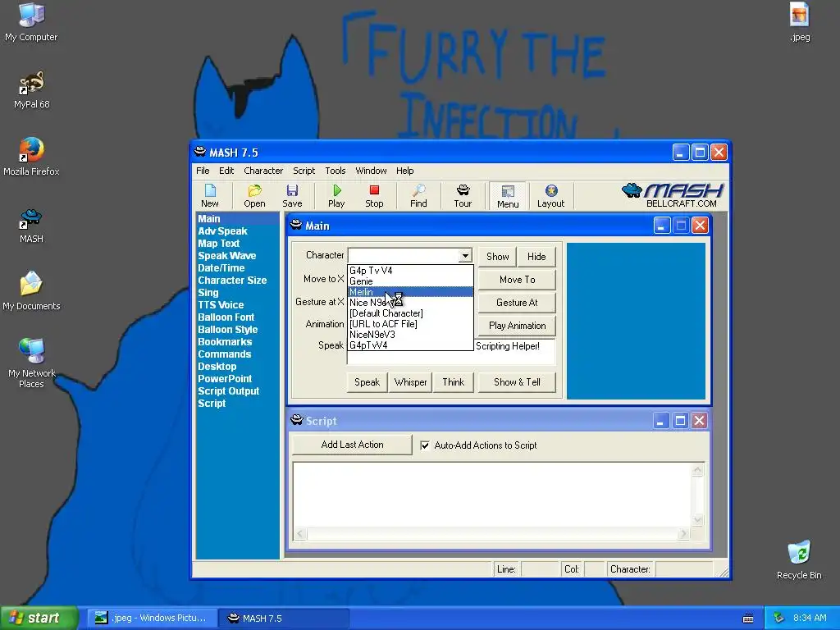Open the Help menu
Screen dimensions: 840x630
pos(405,171)
